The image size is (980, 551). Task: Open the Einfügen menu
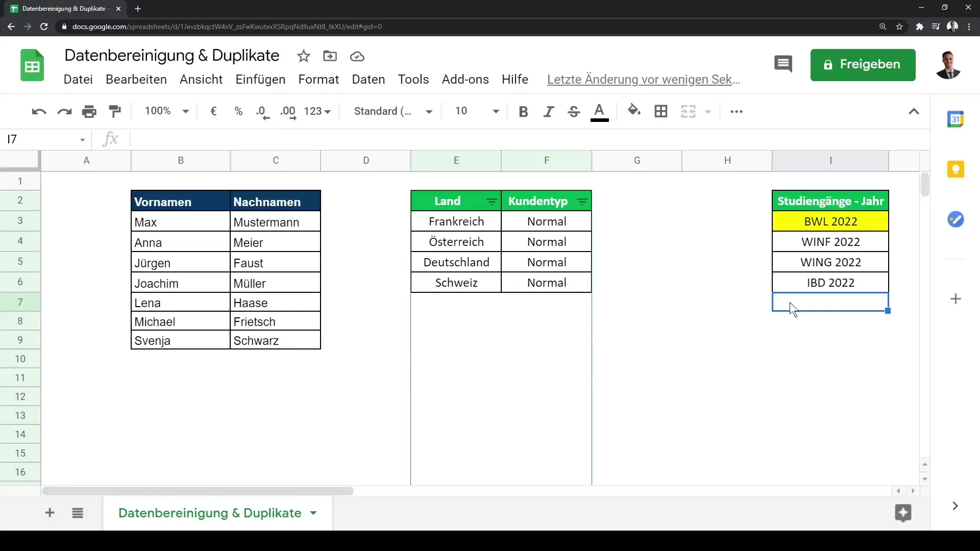click(x=260, y=80)
